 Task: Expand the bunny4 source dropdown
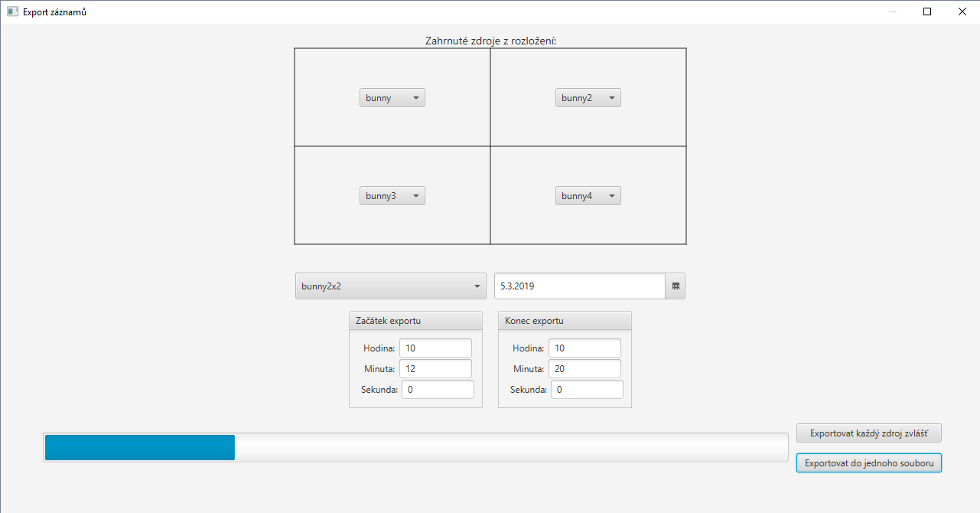pyautogui.click(x=588, y=196)
